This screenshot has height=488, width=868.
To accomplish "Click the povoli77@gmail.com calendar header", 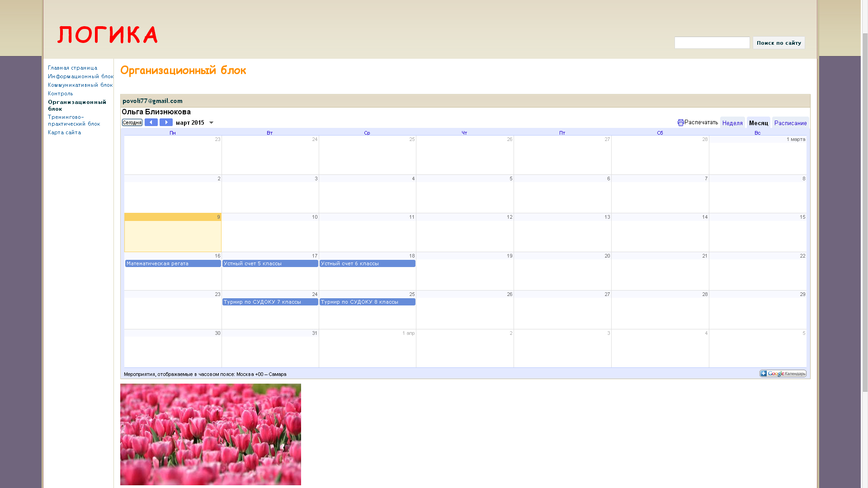I will (x=152, y=101).
